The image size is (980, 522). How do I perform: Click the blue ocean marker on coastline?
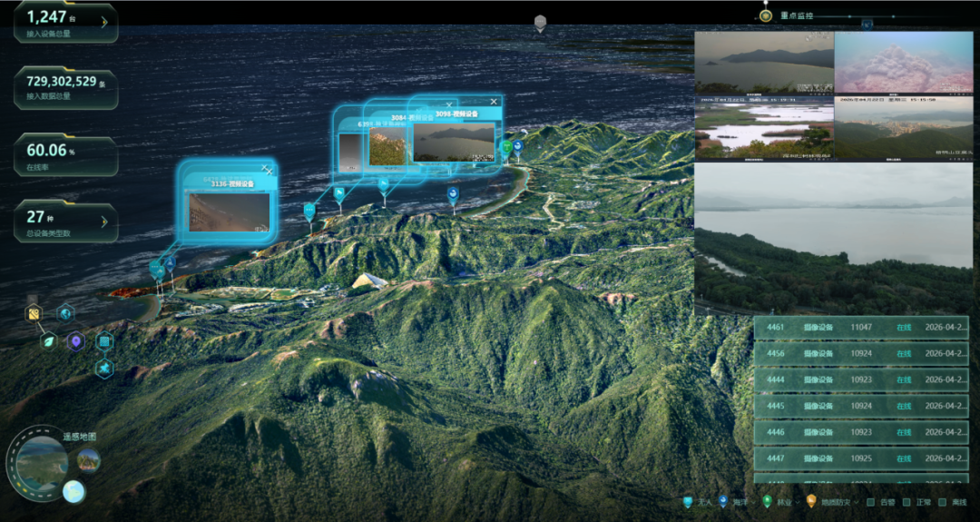click(517, 145)
